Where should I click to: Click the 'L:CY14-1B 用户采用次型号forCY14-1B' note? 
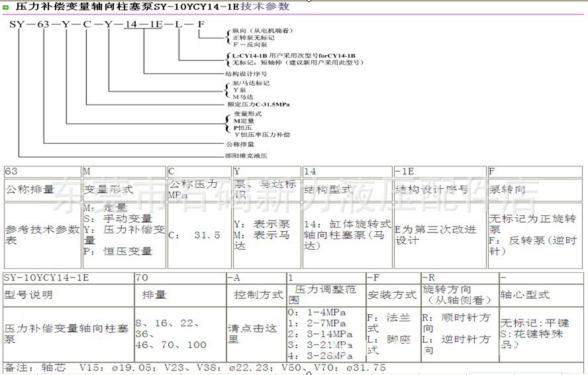[x=293, y=56]
